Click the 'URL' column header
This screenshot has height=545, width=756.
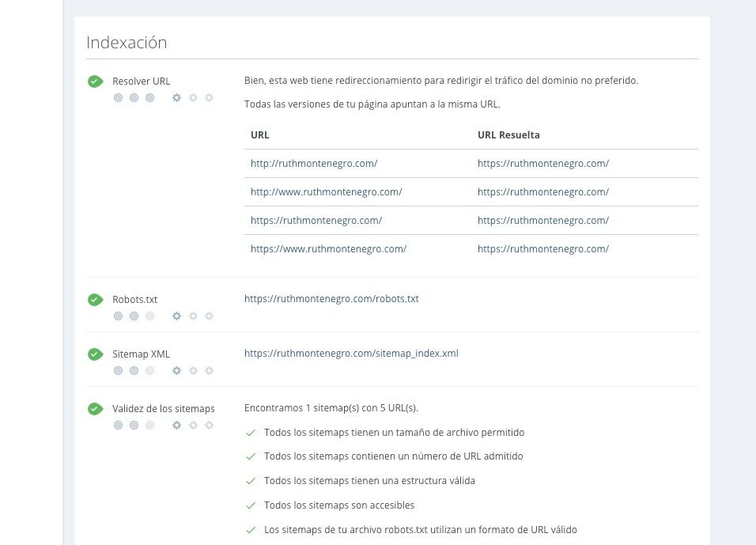260,135
